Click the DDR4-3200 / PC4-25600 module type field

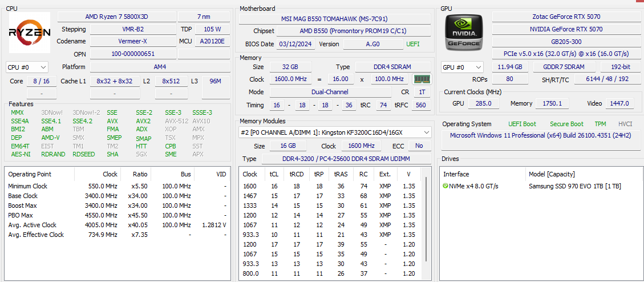click(x=346, y=159)
